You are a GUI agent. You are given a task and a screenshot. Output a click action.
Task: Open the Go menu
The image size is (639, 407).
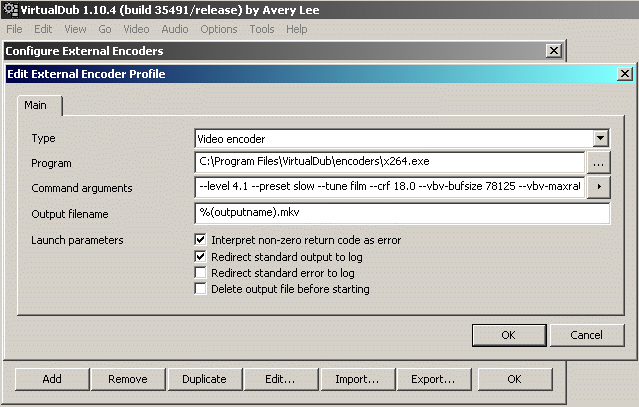pos(105,29)
